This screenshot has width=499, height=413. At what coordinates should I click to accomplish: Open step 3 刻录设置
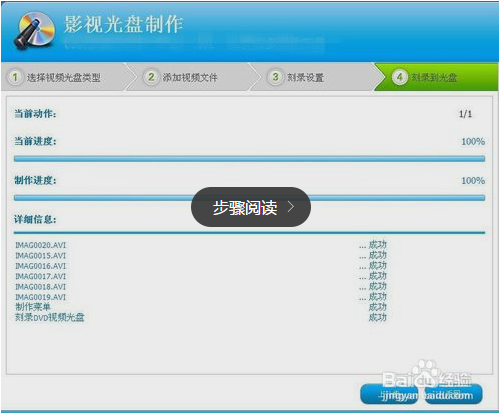[x=312, y=77]
